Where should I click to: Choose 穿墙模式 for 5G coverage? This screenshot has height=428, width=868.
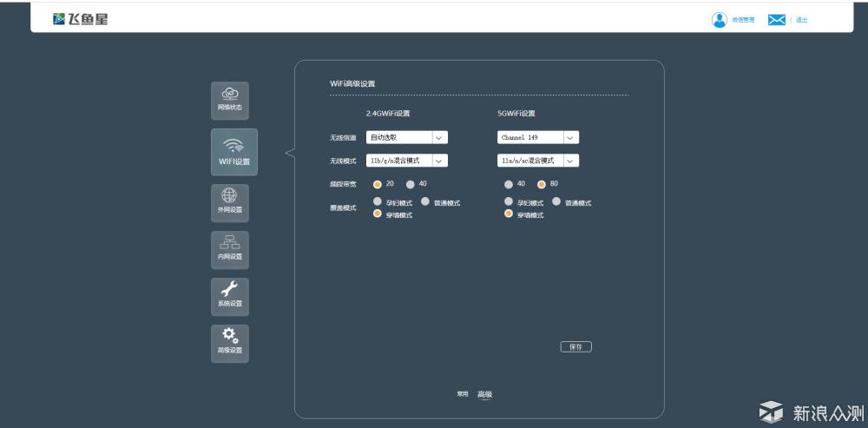tap(508, 214)
